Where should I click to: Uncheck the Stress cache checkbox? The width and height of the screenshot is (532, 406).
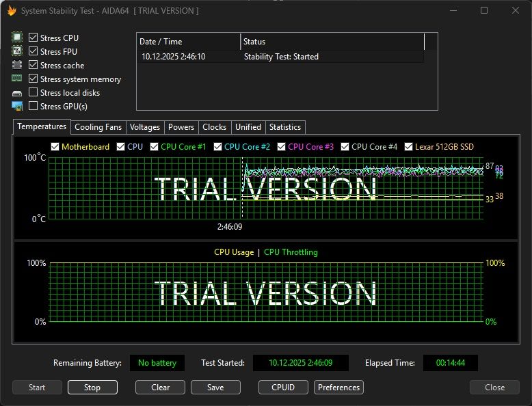33,65
